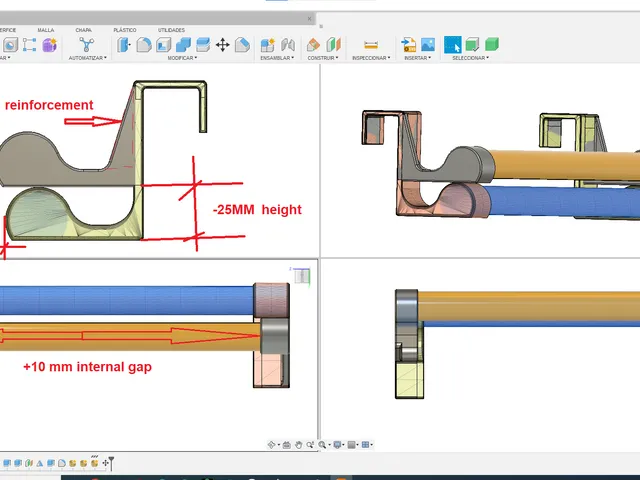Open the Grid and Snaps icon
Viewport: 640px width, 480px height.
tap(351, 445)
